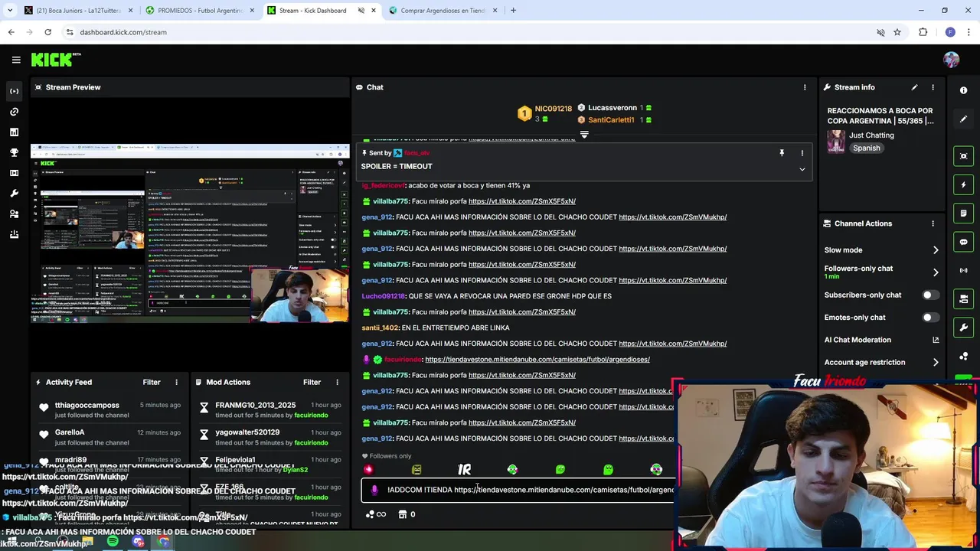Open the analytics bar-chart sidebar icon
The height and width of the screenshot is (551, 980).
(x=14, y=132)
